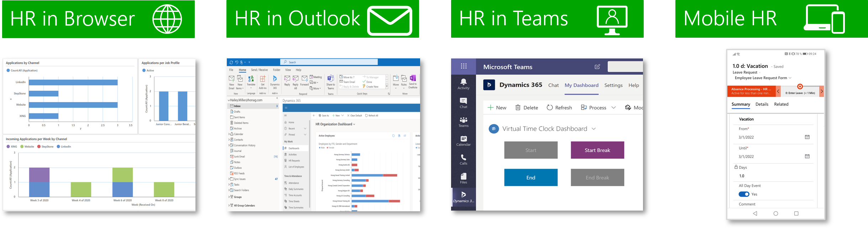The image size is (868, 228).
Task: Tap the Android back triangle button
Action: click(x=755, y=213)
